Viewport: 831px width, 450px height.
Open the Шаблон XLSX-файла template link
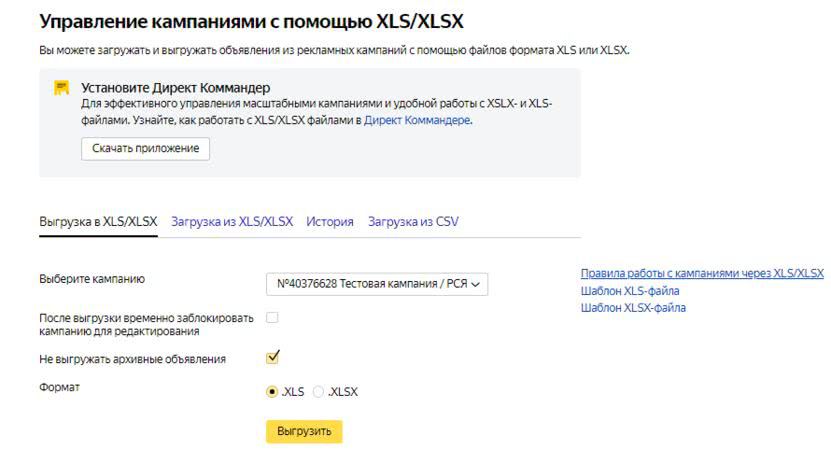pyautogui.click(x=633, y=308)
